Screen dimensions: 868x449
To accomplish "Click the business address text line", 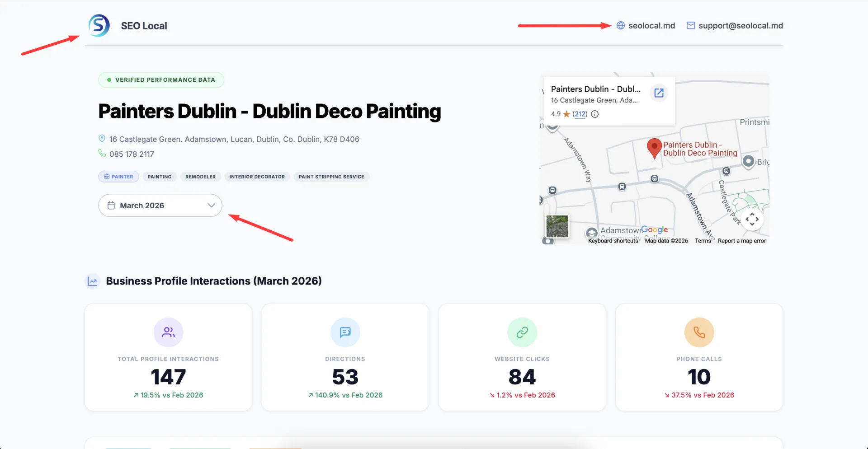I will [234, 139].
